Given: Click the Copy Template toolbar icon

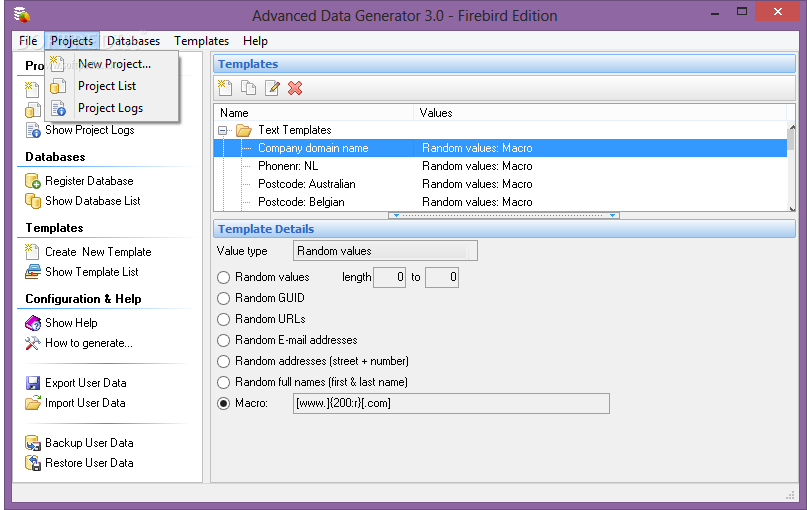Looking at the screenshot, I should click(x=249, y=88).
